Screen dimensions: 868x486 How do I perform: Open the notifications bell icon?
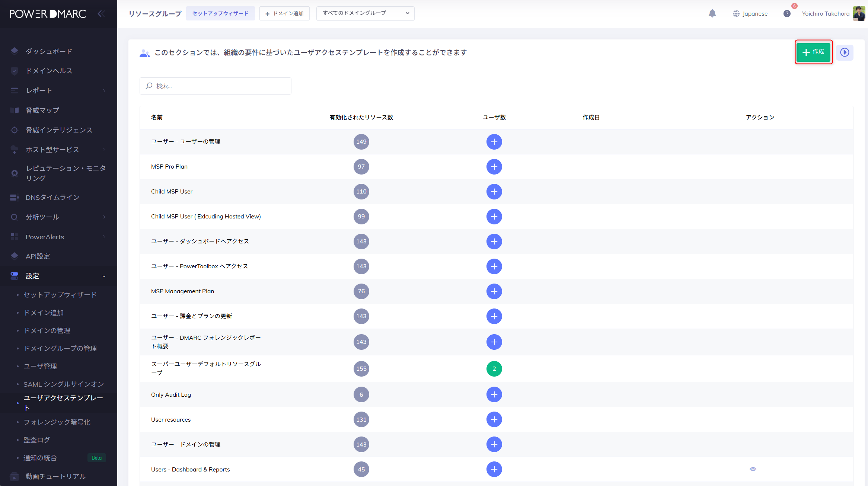[x=713, y=13]
